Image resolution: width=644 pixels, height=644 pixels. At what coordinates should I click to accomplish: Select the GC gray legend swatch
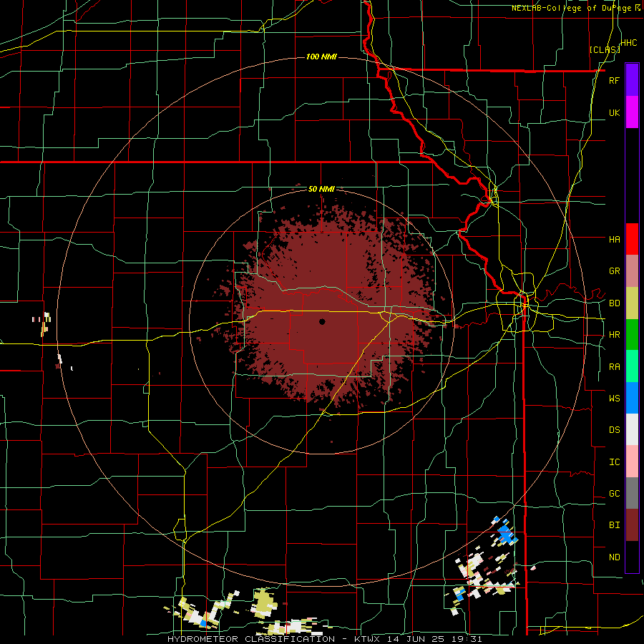pos(632,493)
